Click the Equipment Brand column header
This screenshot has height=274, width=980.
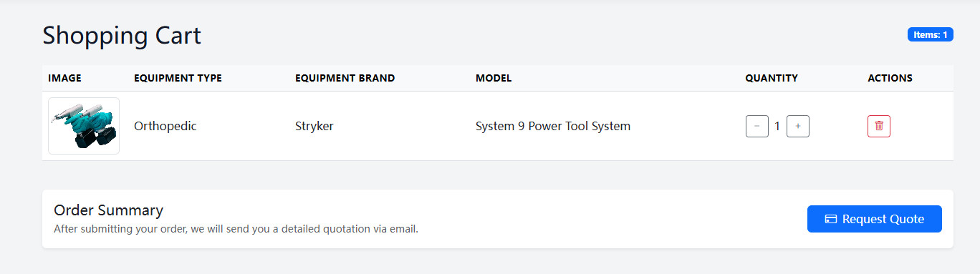345,78
